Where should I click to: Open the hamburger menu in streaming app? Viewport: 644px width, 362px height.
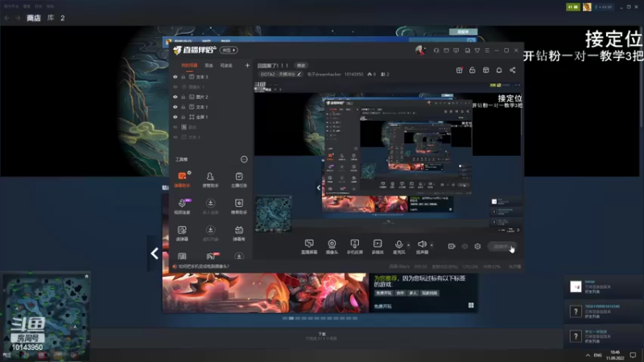[487, 51]
